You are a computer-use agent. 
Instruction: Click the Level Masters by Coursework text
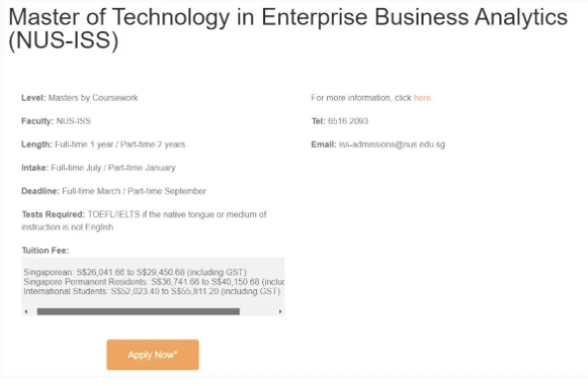[80, 98]
